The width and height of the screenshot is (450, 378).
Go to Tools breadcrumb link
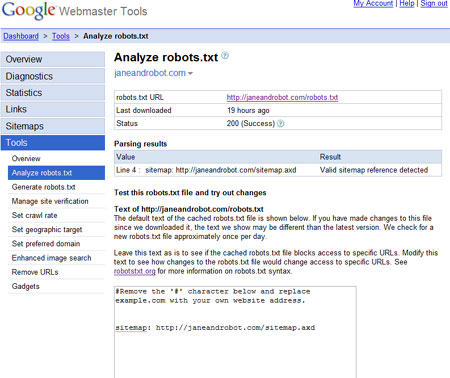point(61,36)
